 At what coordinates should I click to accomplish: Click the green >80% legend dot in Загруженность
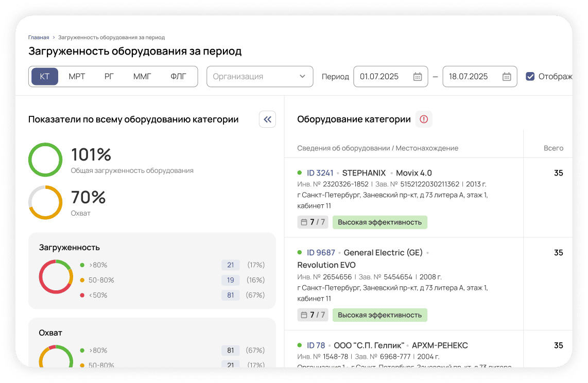tap(82, 265)
